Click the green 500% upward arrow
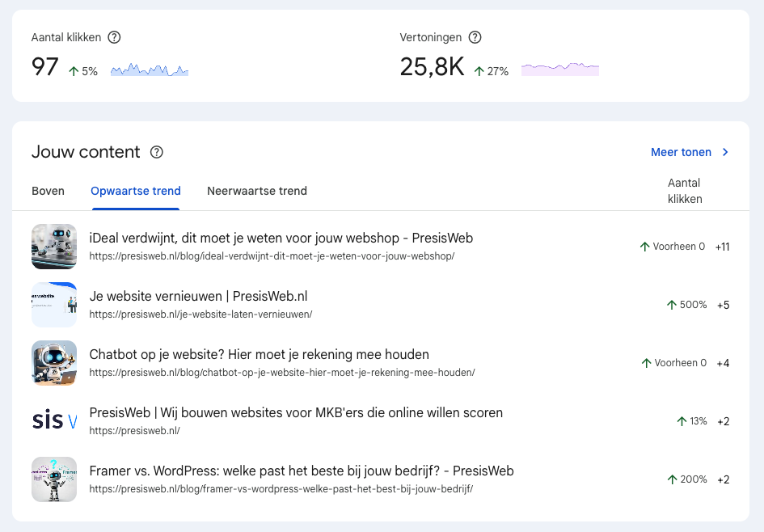The width and height of the screenshot is (764, 532). [671, 305]
